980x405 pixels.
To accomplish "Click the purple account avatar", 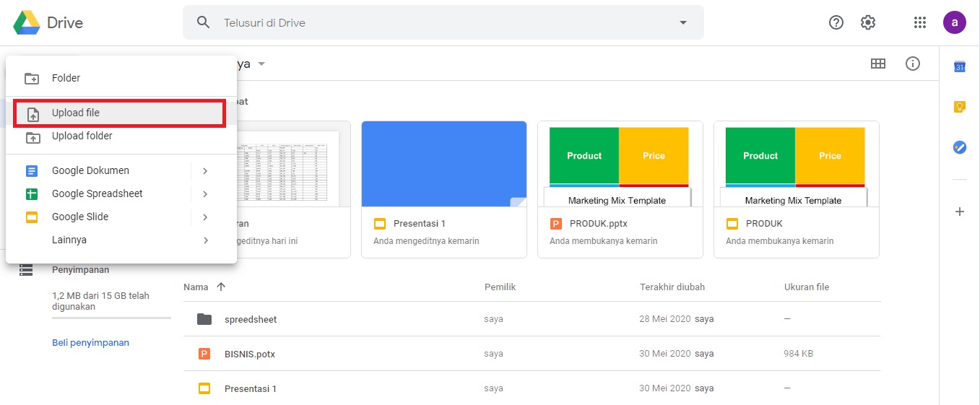I will click(955, 22).
